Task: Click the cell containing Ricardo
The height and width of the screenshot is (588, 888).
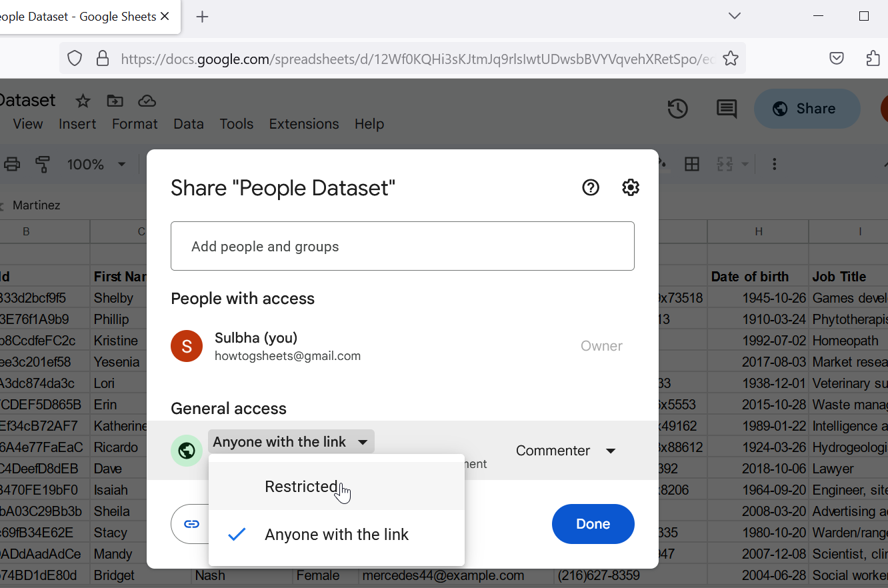Action: 119,447
